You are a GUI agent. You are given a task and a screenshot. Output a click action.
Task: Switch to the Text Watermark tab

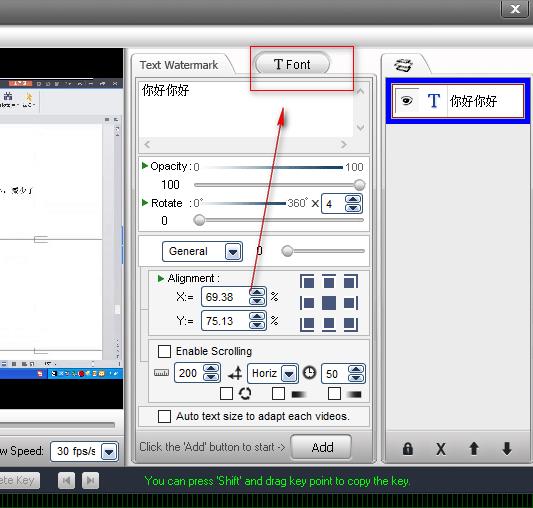coord(179,65)
